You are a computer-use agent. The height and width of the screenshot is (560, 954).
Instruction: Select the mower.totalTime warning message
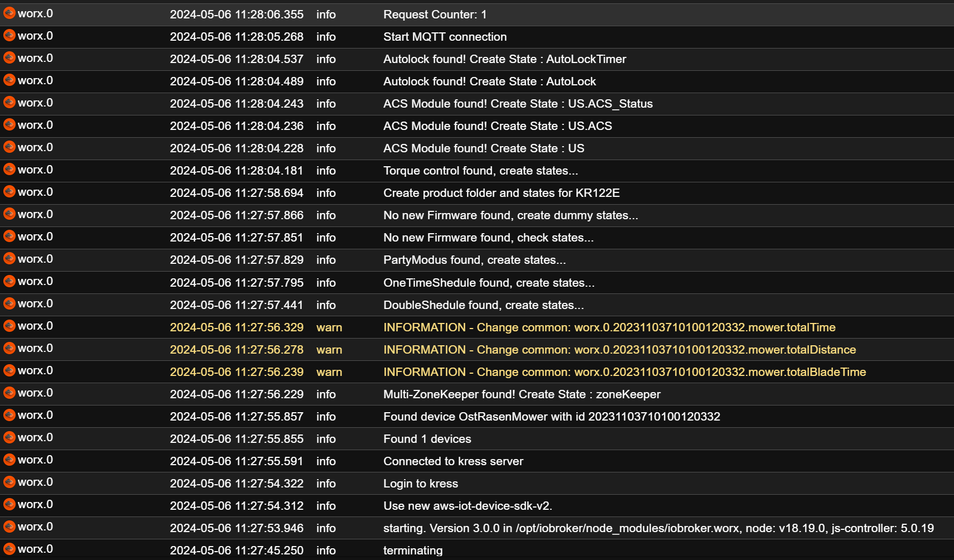point(609,327)
